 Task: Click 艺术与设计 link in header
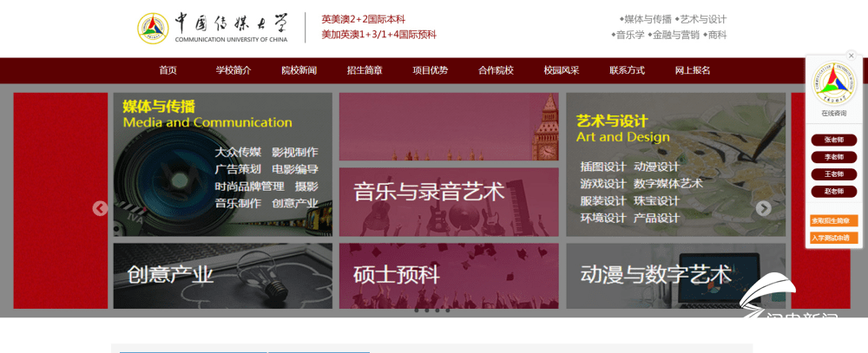click(x=703, y=19)
